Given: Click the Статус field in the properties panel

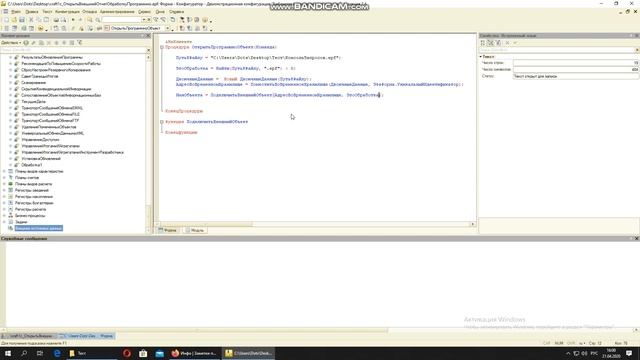Looking at the screenshot, I should pos(575,76).
